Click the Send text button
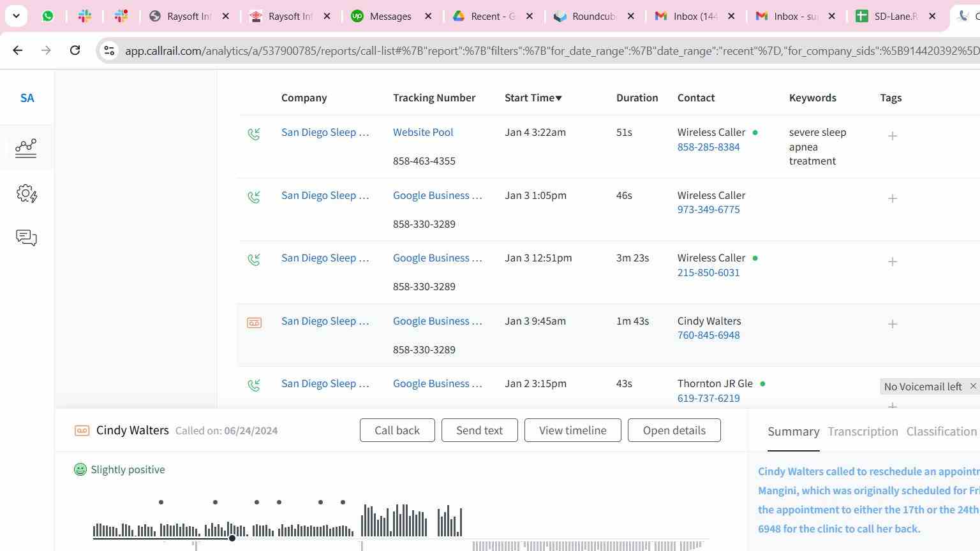The image size is (980, 551). (x=480, y=430)
